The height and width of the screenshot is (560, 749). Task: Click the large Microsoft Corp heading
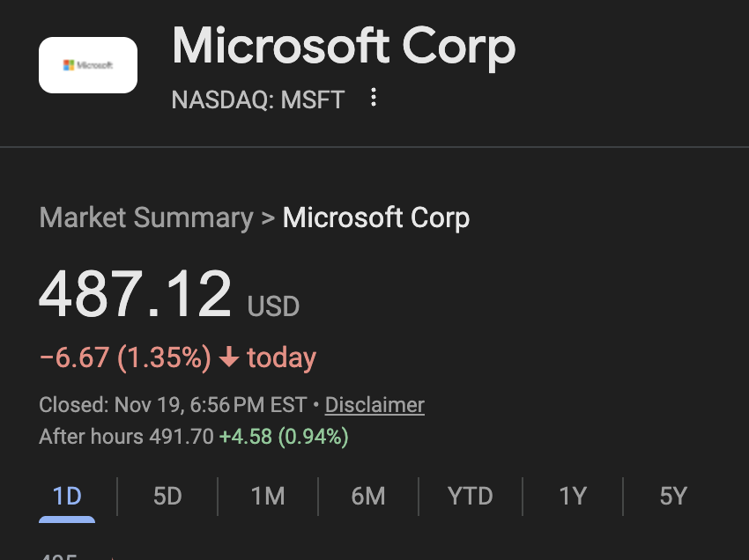click(x=344, y=46)
